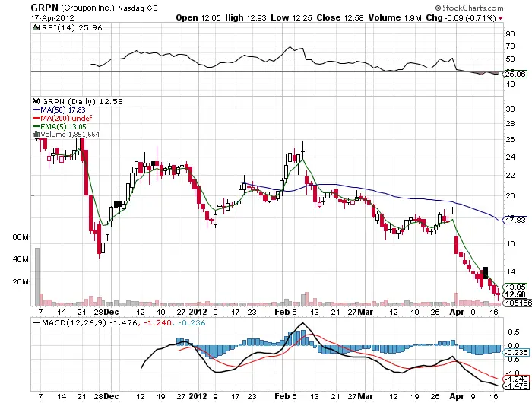Click the MACD(12,26,9) indicator label
This screenshot has width=532, height=403.
74,322
